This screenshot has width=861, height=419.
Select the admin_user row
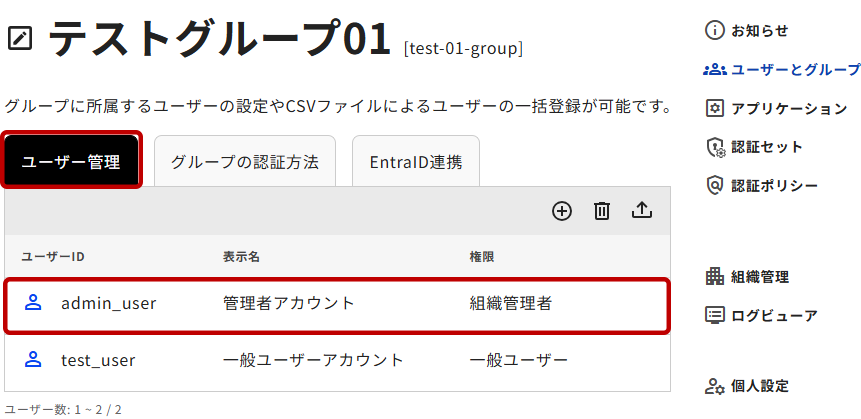pos(336,303)
